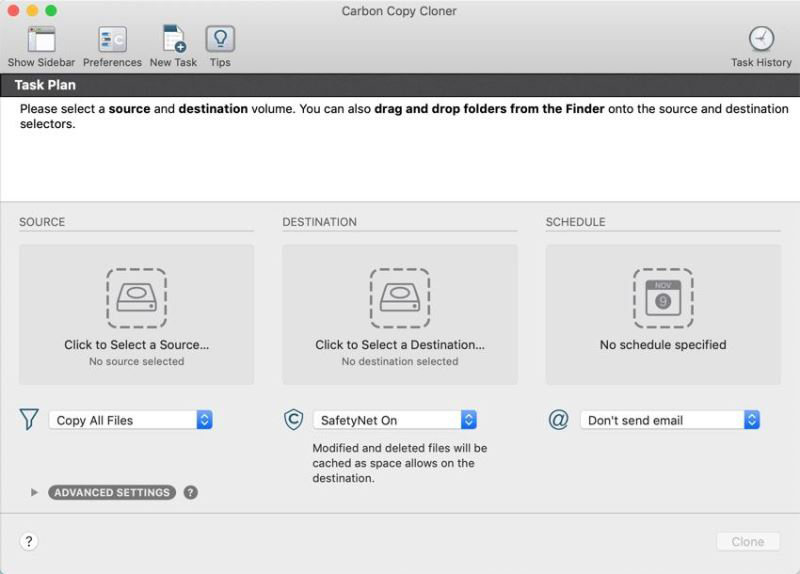Open the Tips lightbulb icon
The width and height of the screenshot is (800, 574).
[220, 39]
